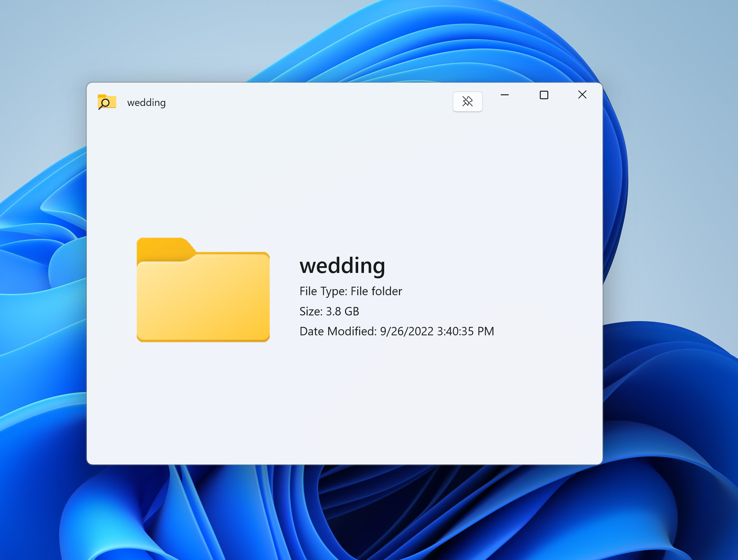
Task: Click the Size: 3.8 GB text
Action: 329,311
